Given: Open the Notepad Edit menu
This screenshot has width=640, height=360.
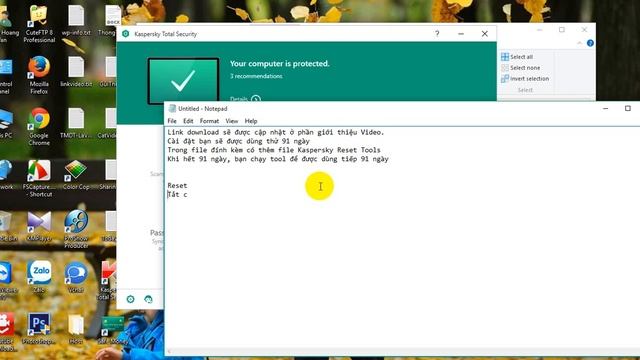Looking at the screenshot, I should click(x=188, y=121).
